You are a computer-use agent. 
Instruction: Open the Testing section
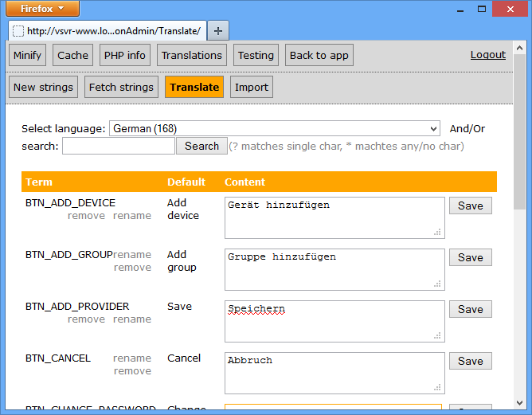[x=256, y=55]
